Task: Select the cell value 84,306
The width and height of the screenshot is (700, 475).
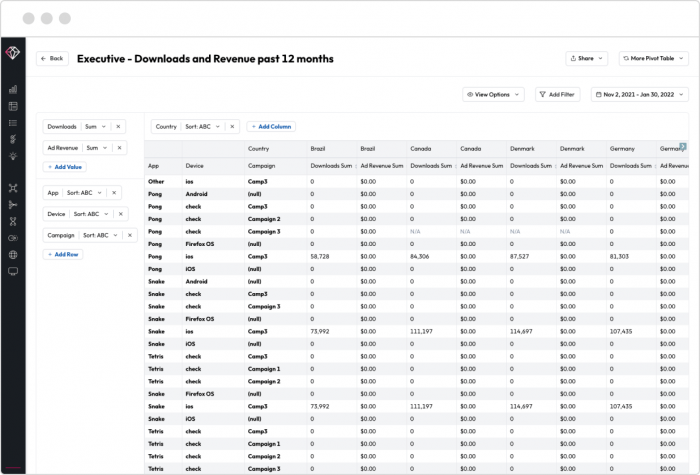Action: pyautogui.click(x=420, y=257)
